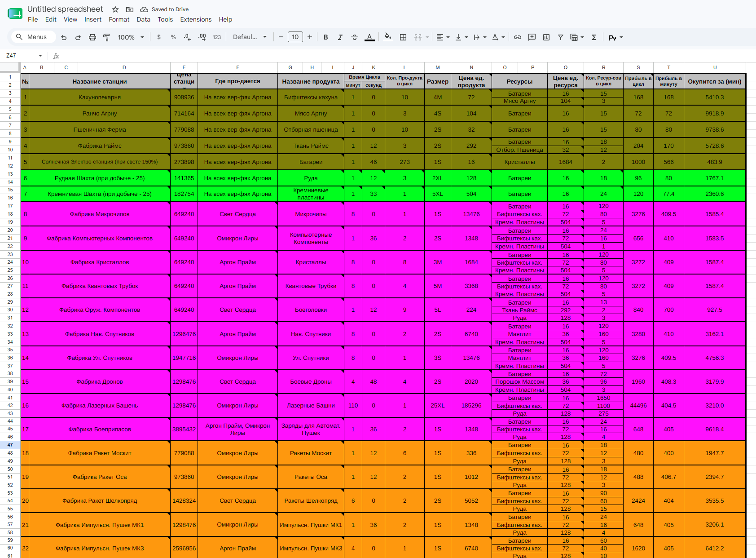Open the zoom 100% dropdown

pyautogui.click(x=131, y=37)
